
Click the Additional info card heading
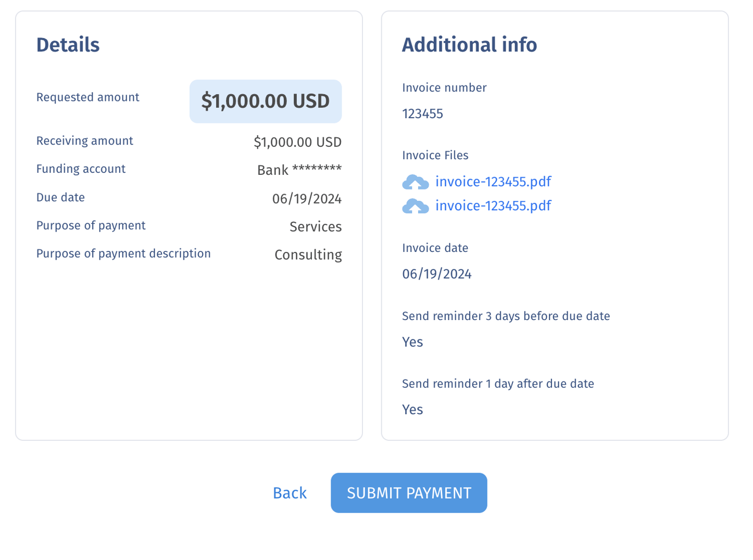tap(469, 45)
